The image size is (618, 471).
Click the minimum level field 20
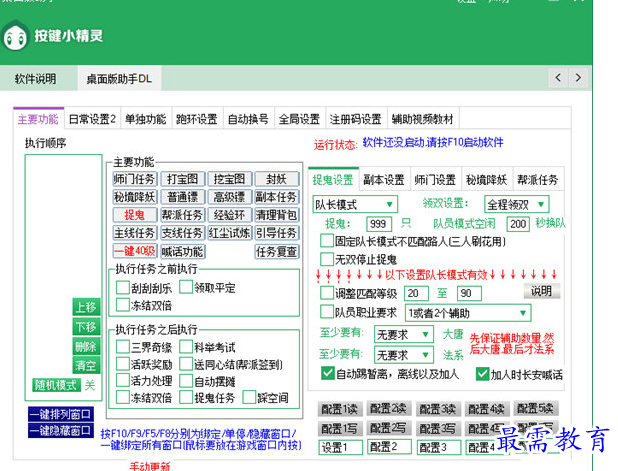pos(416,293)
